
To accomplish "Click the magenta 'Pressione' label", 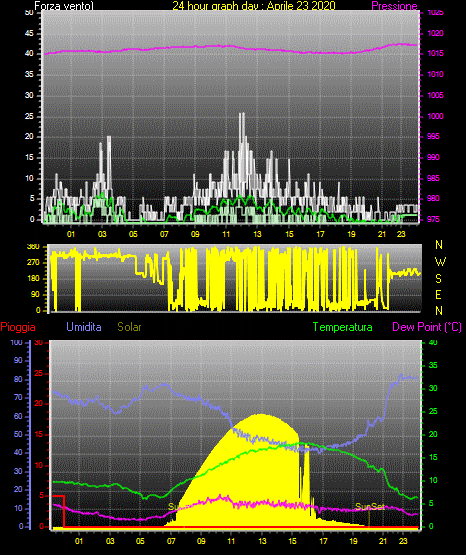I will (x=395, y=6).
